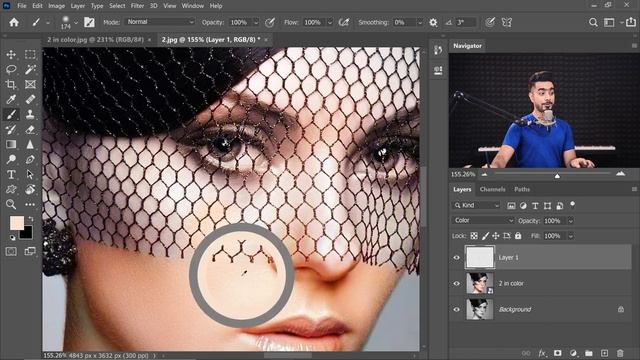Select the Lasso tool
Screen dimensions: 640x360
(x=11, y=69)
